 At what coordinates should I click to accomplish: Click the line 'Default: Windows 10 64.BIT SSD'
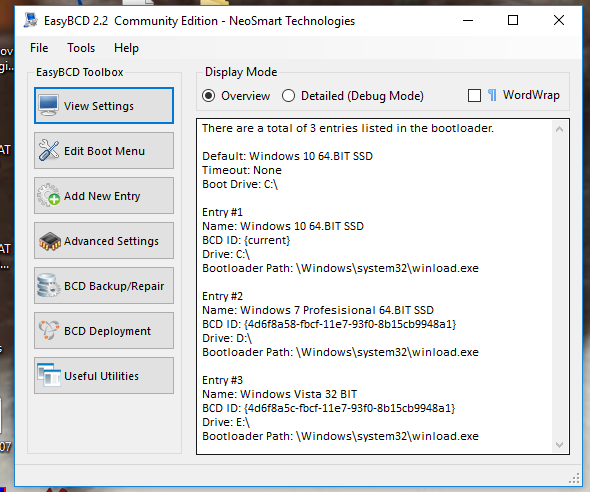287,156
